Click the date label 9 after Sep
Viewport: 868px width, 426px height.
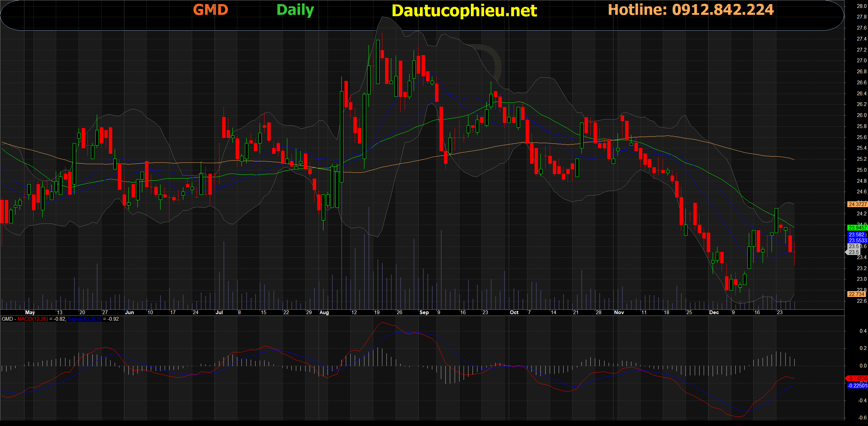tap(438, 312)
